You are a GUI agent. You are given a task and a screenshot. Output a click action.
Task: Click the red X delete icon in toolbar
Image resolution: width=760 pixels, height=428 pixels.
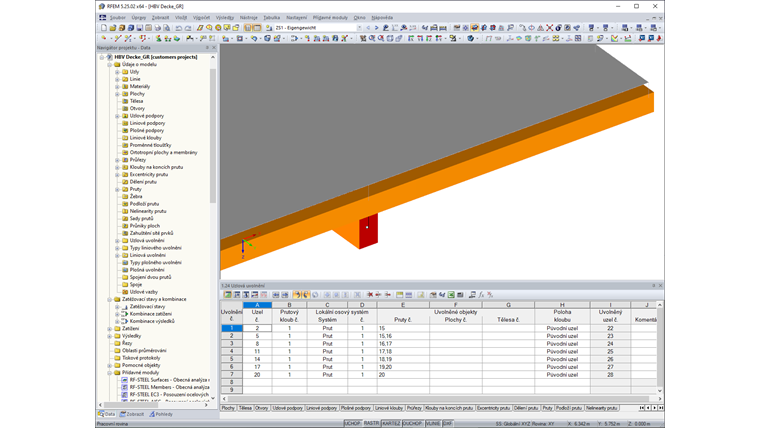coord(549,28)
